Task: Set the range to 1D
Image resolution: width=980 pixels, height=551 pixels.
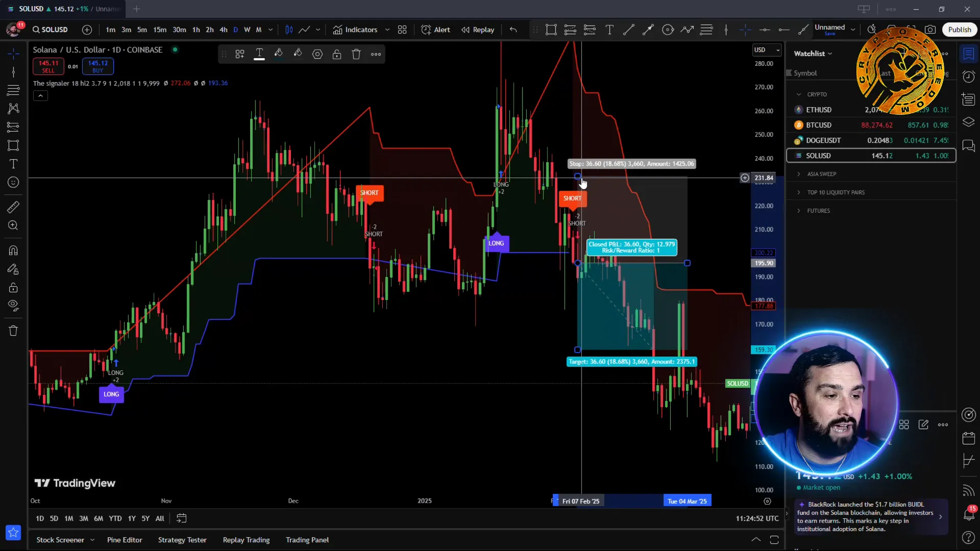Action: (40, 518)
